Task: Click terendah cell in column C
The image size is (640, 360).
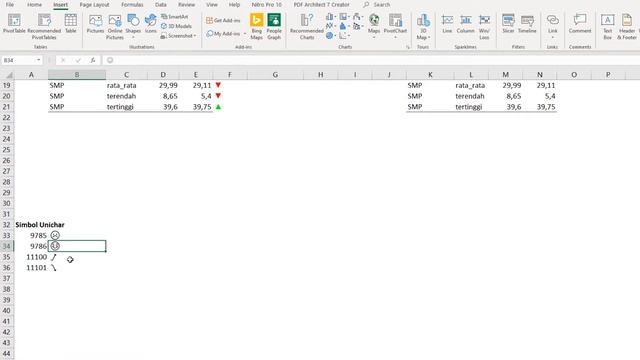Action: coord(126,96)
